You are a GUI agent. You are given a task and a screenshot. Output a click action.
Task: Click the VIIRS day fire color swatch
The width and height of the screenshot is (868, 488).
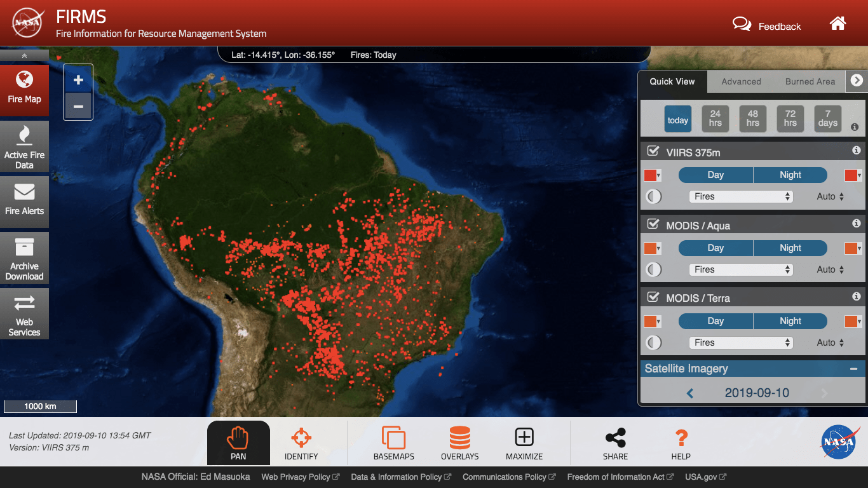click(x=651, y=175)
